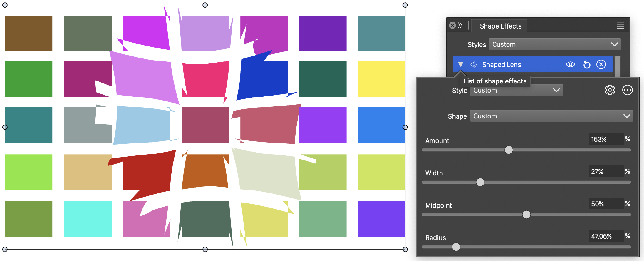Close the Shape Effects panel
Image resolution: width=644 pixels, height=261 pixels.
(x=452, y=26)
